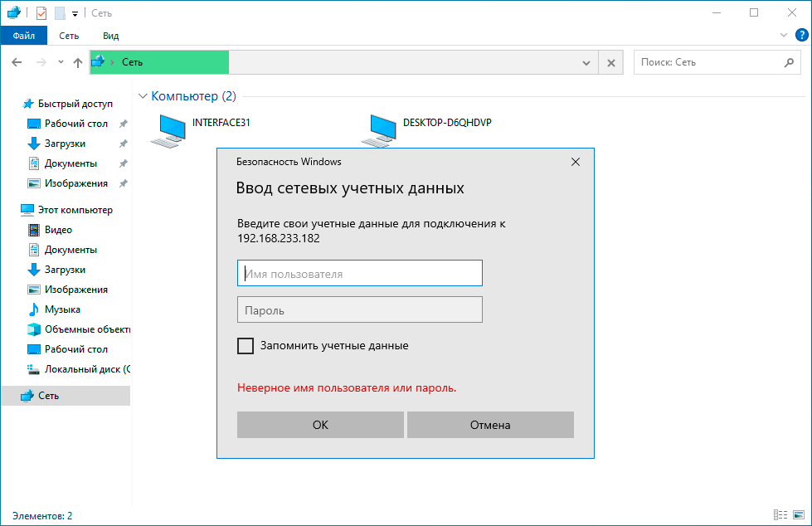
Task: Click the pin icon next to pinned Изображения
Action: coord(124,183)
